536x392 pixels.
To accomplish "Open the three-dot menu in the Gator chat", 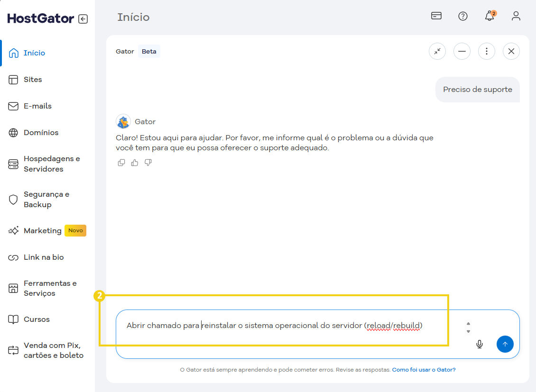I will point(486,51).
